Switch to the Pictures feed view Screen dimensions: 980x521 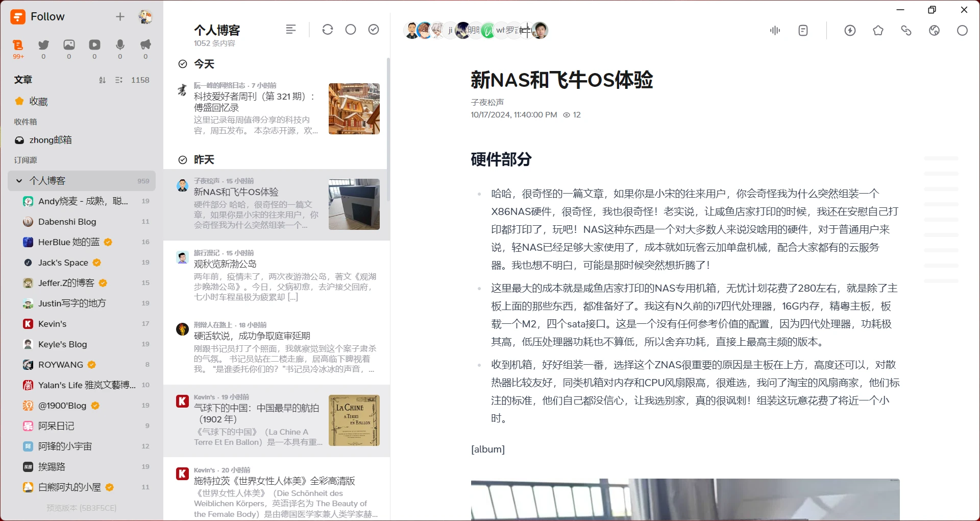[69, 45]
